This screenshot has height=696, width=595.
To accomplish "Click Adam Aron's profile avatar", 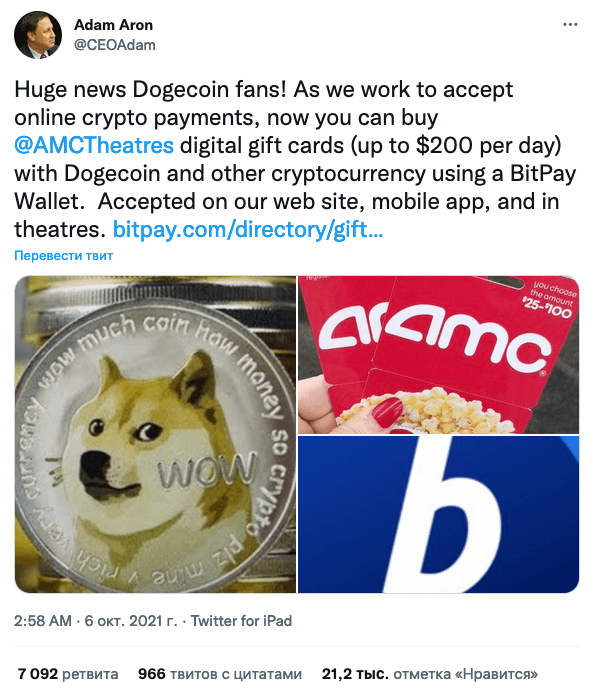I will coord(38,35).
